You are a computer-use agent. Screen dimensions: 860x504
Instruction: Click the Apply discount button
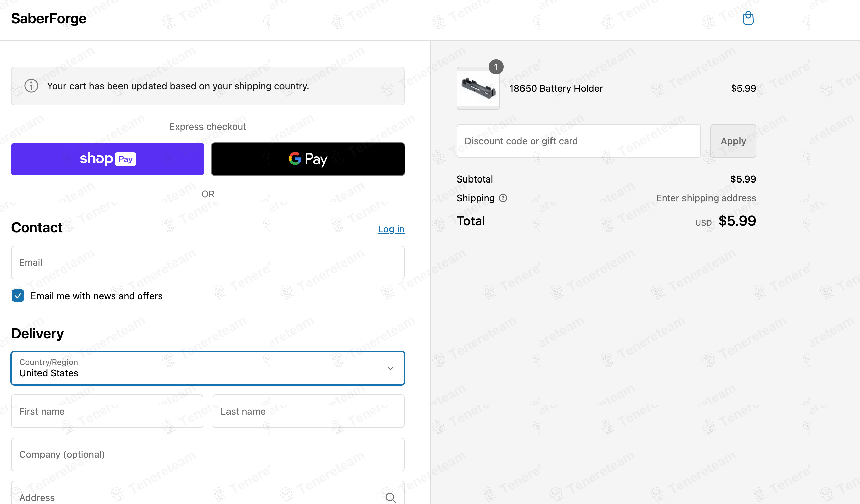pos(733,141)
